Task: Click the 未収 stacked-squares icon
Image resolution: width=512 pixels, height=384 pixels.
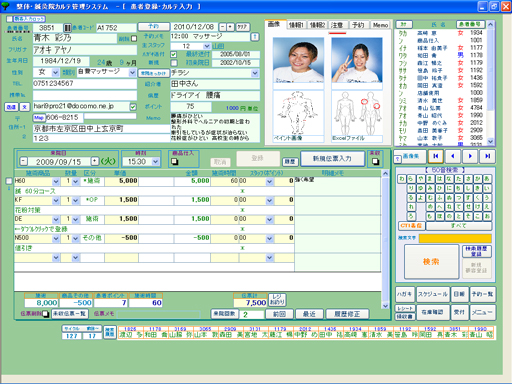Action: pos(375,161)
